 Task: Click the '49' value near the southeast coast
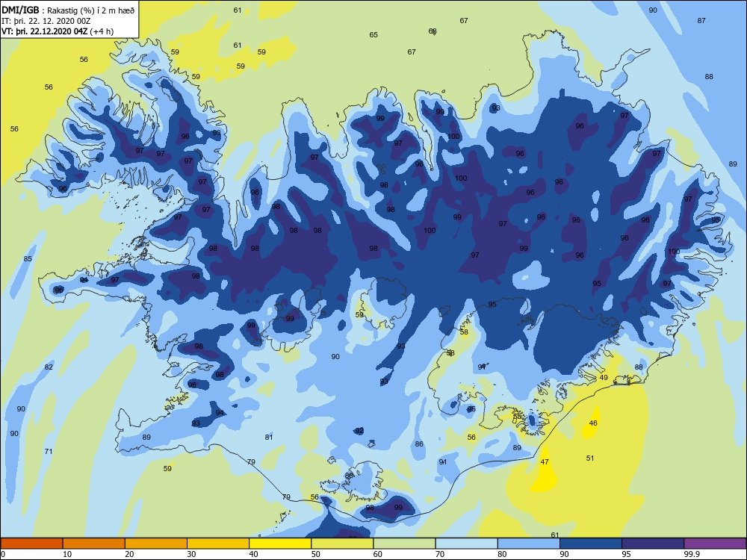(604, 378)
